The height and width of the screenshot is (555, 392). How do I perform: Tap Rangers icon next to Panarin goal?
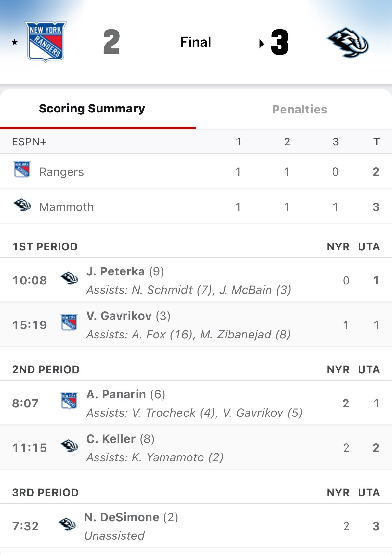pyautogui.click(x=69, y=401)
